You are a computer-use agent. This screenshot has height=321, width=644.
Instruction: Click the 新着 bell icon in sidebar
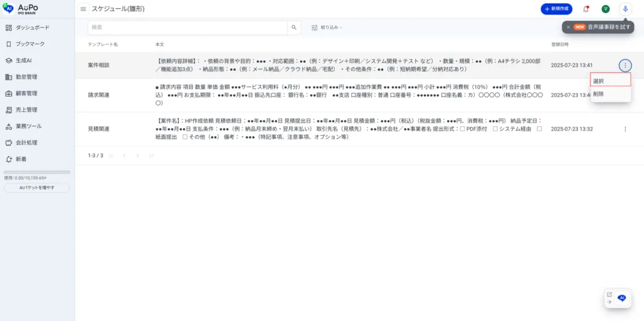point(9,160)
